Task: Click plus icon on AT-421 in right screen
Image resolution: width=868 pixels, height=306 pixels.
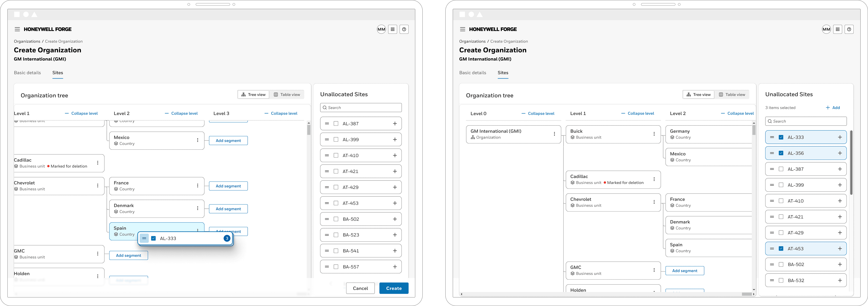Action: pos(840,217)
